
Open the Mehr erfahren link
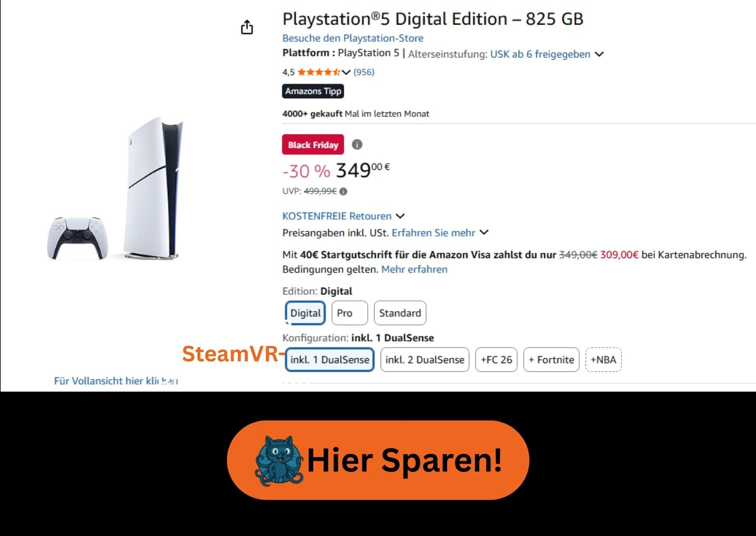point(414,269)
